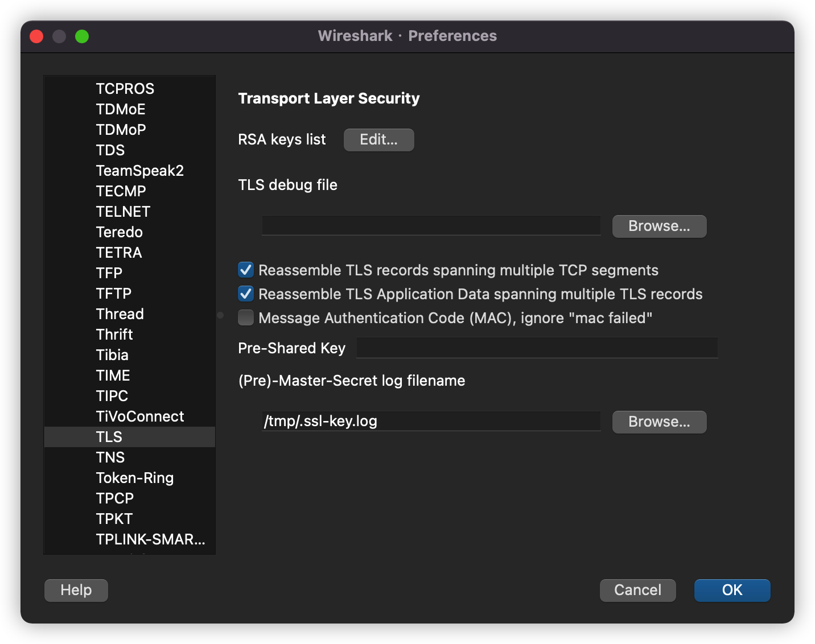The image size is (815, 644).
Task: Select TELNET in the protocol list
Action: (123, 212)
